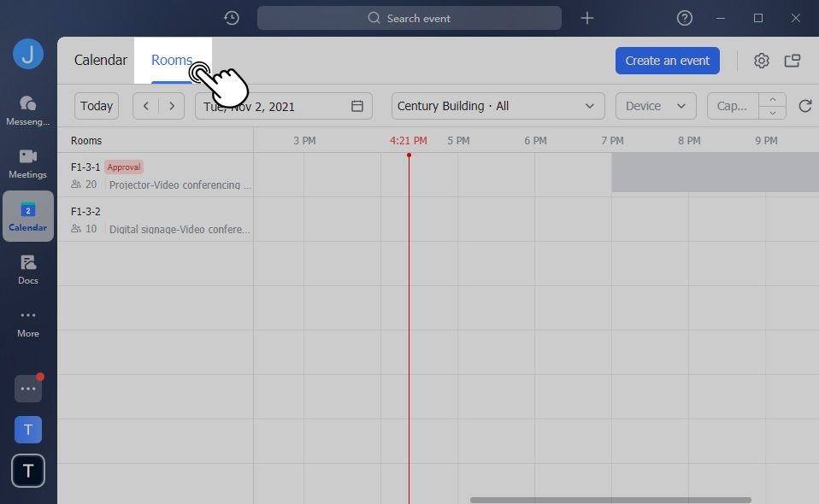The height and width of the screenshot is (504, 819).
Task: Refresh the rooms list
Action: click(804, 106)
